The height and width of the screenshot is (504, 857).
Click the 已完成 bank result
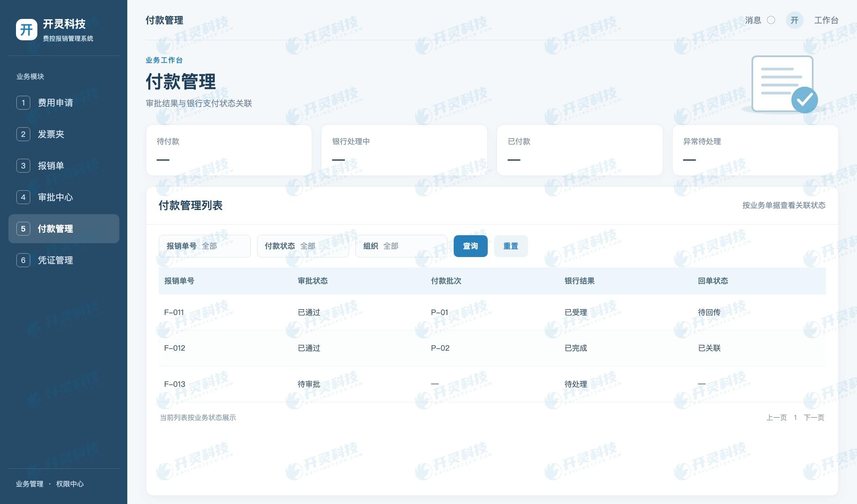coord(576,348)
